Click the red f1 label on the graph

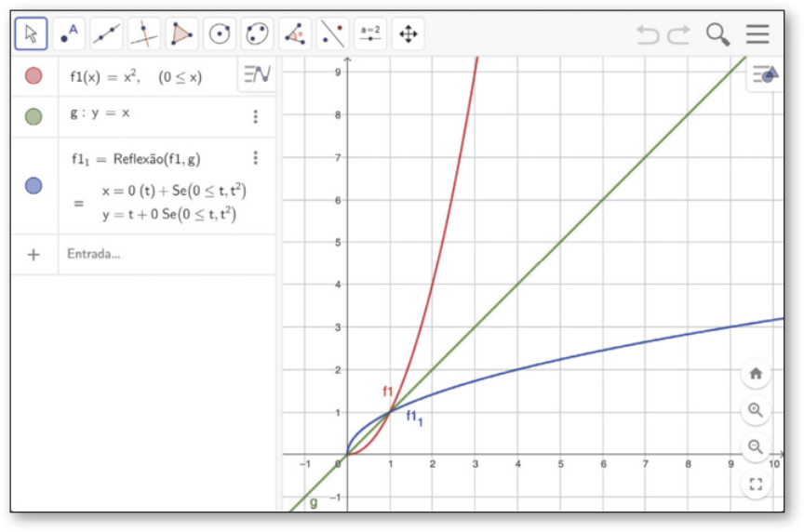click(388, 392)
